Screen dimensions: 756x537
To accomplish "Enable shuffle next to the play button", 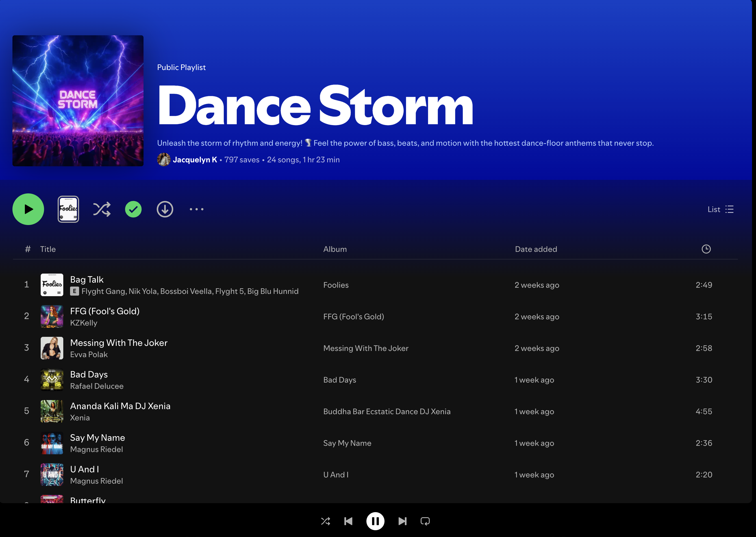I will coord(102,209).
